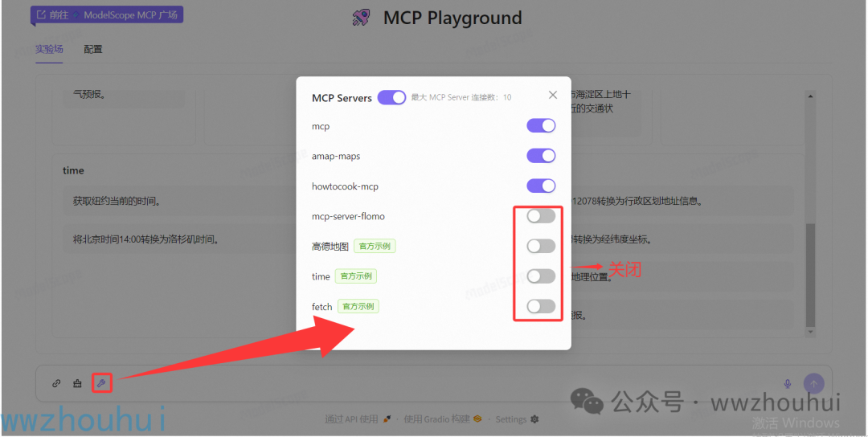Click the examples panel scrollbar thumb
This screenshot has height=437, width=868.
(x=810, y=275)
